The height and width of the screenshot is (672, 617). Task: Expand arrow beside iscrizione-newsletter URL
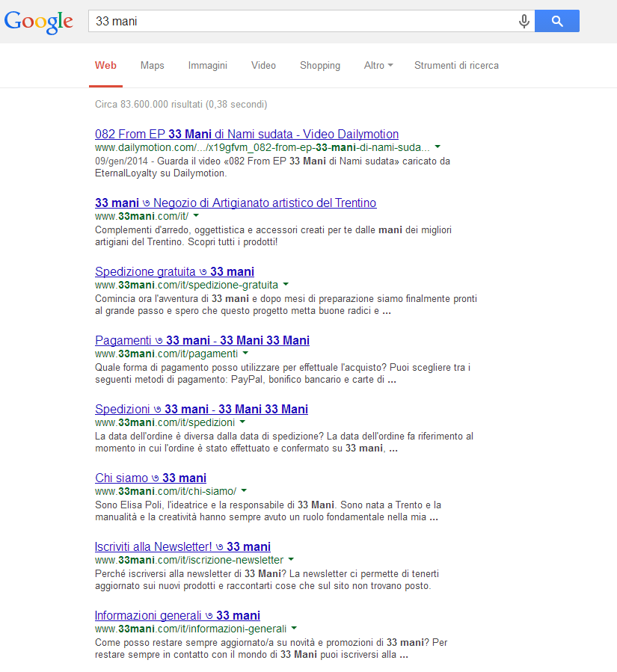(x=291, y=559)
